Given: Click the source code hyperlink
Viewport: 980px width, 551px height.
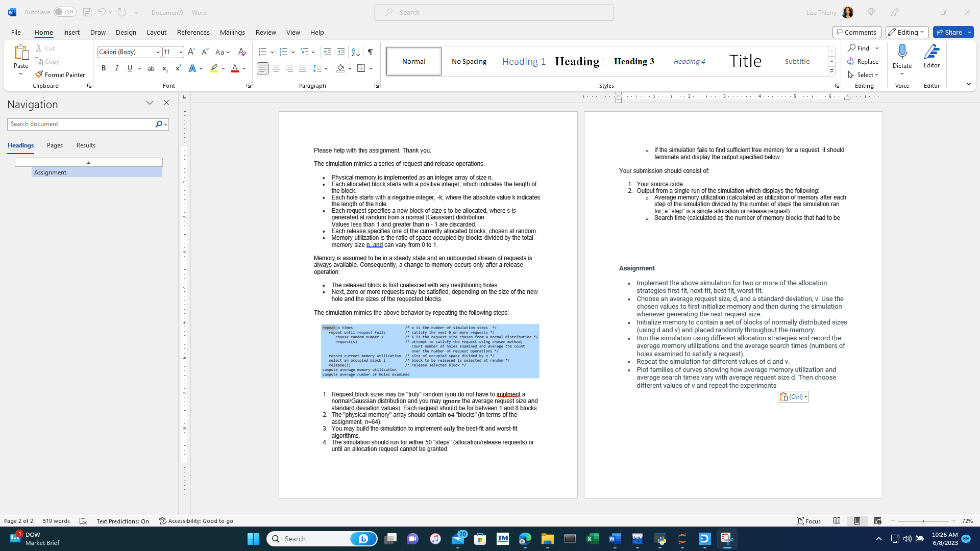Looking at the screenshot, I should click(676, 184).
